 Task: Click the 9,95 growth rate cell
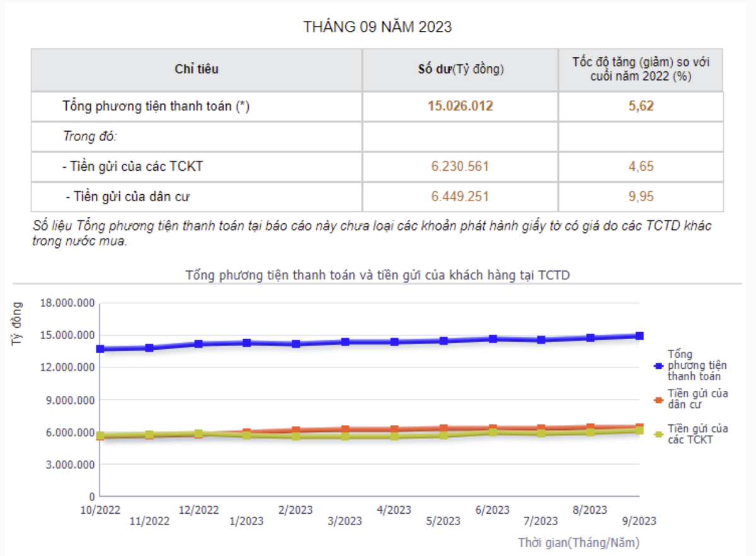[640, 197]
